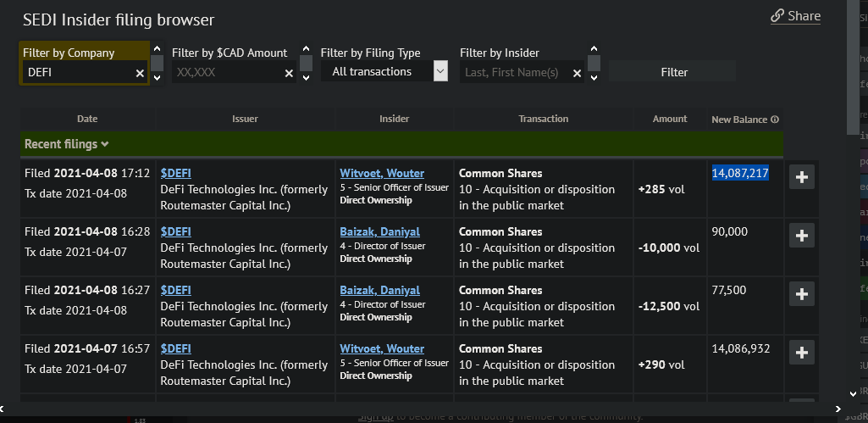Clear the Filter by Company field

(140, 74)
